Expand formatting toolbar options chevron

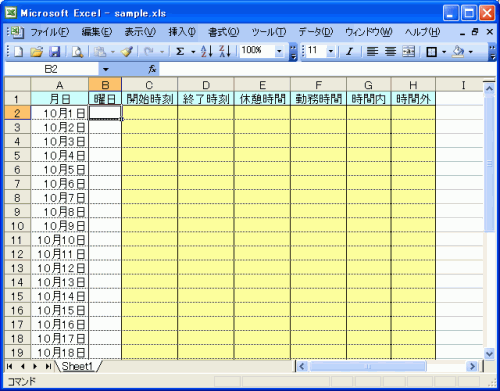[x=493, y=52]
